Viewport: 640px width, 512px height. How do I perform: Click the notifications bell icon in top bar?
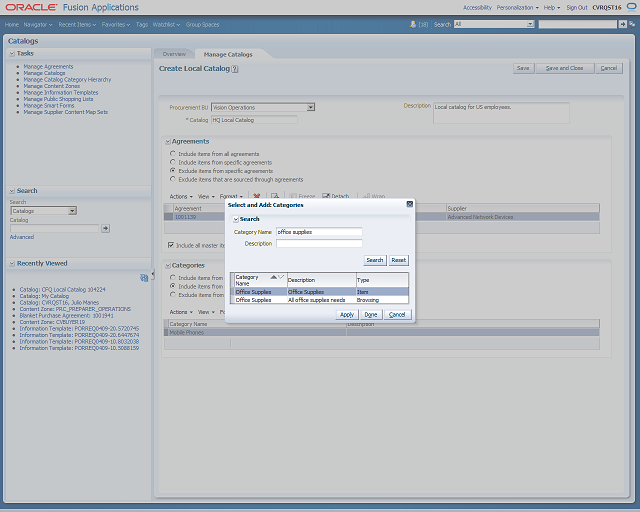coord(413,24)
